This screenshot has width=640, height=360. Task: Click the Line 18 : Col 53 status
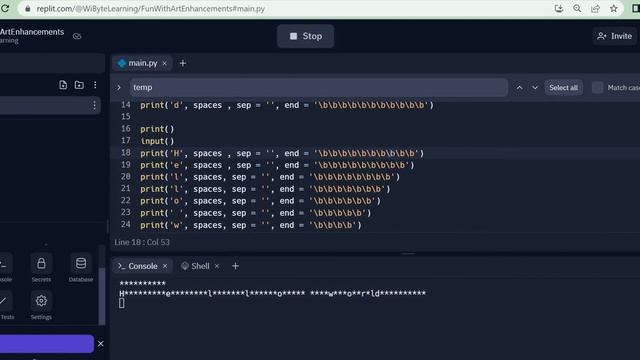click(142, 242)
